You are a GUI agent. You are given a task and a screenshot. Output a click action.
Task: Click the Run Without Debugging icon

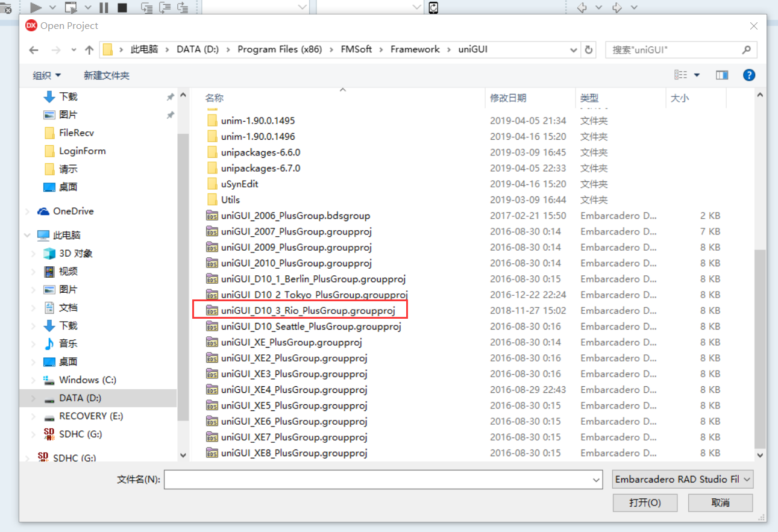[70, 8]
